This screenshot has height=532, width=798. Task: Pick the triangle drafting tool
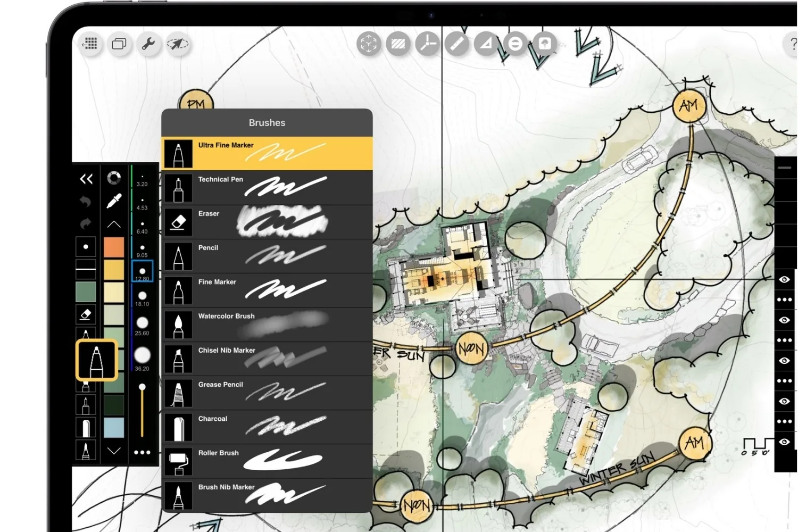click(486, 44)
